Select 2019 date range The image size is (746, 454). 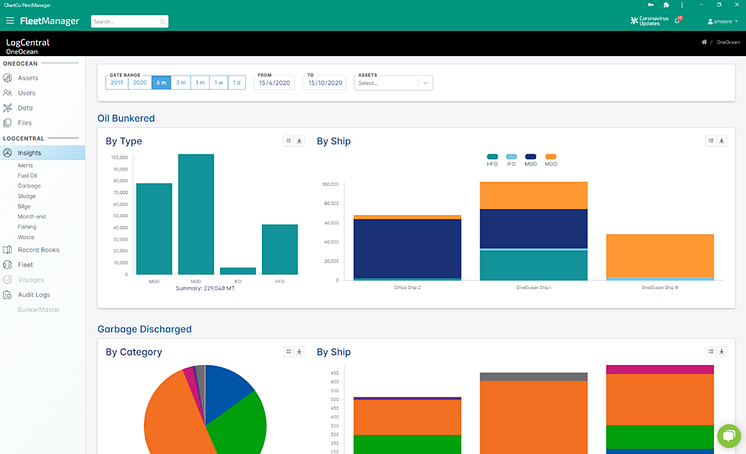(117, 82)
